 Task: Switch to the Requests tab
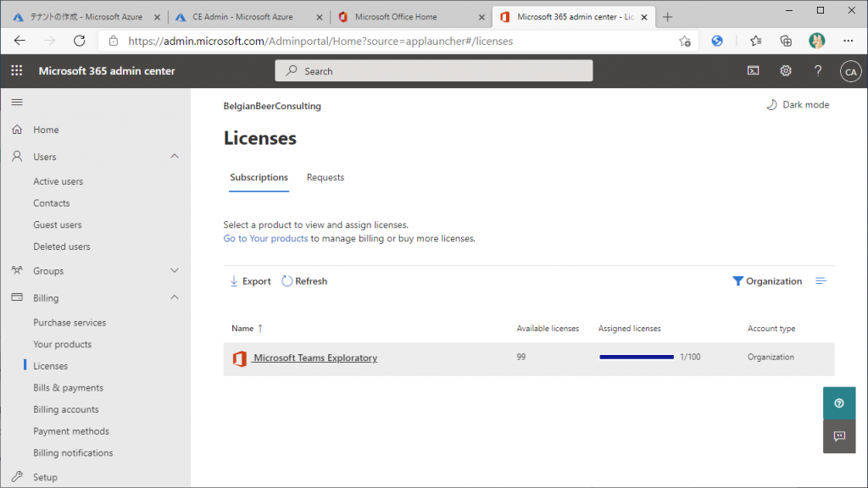click(x=325, y=177)
